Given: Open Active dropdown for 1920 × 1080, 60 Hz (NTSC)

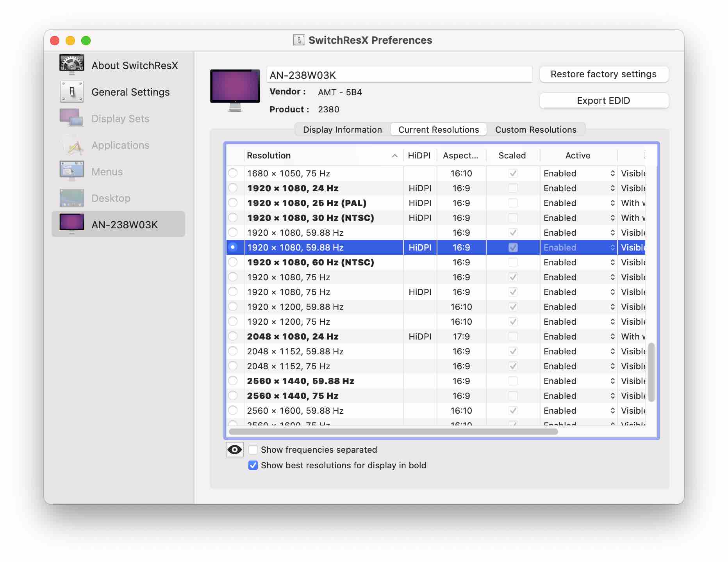Looking at the screenshot, I should (579, 262).
